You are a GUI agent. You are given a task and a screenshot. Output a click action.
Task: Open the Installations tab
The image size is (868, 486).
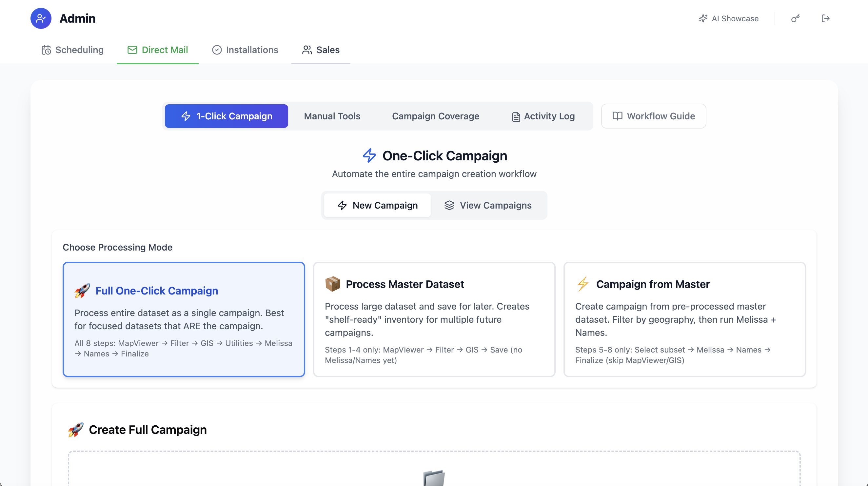pyautogui.click(x=245, y=50)
